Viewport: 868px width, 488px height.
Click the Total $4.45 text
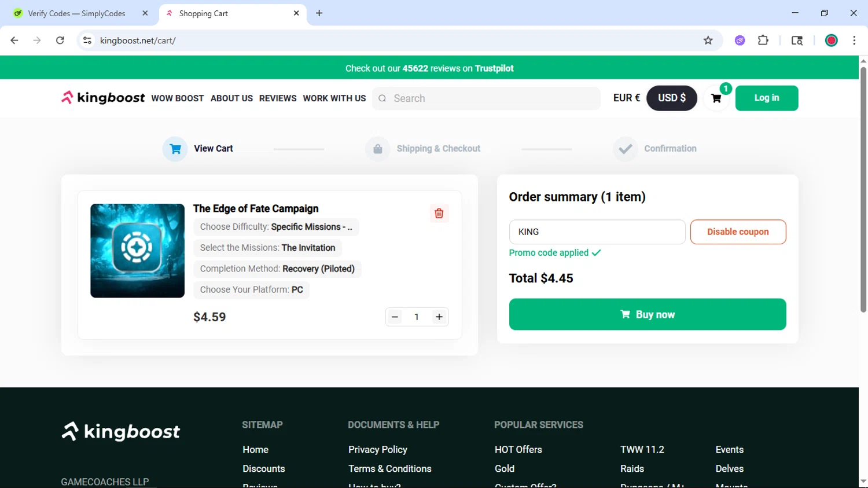[541, 278]
